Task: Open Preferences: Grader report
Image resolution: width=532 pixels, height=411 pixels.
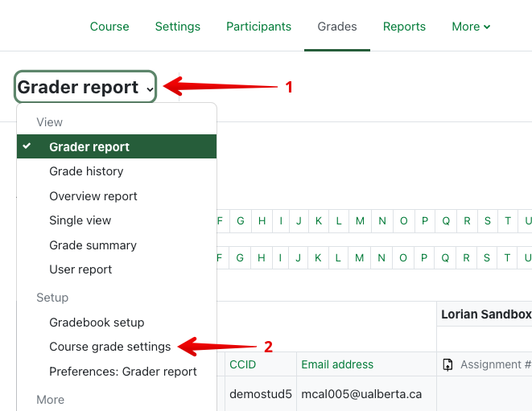Action: point(122,372)
